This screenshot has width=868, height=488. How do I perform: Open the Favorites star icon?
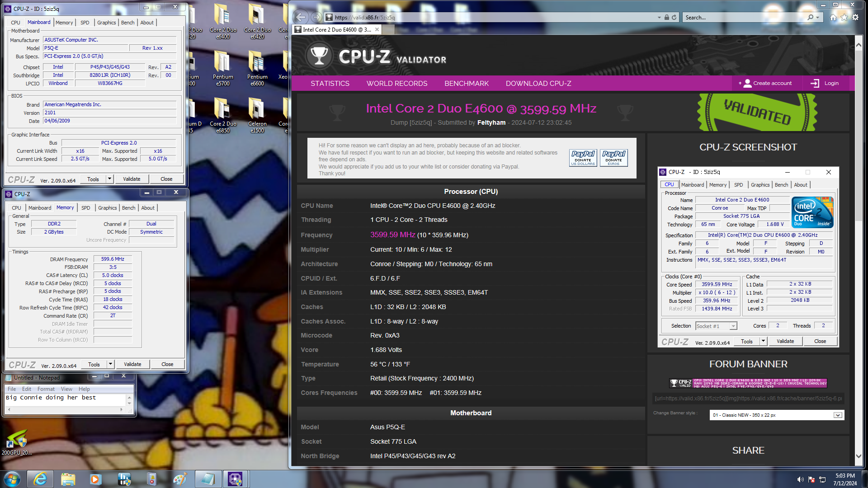844,18
